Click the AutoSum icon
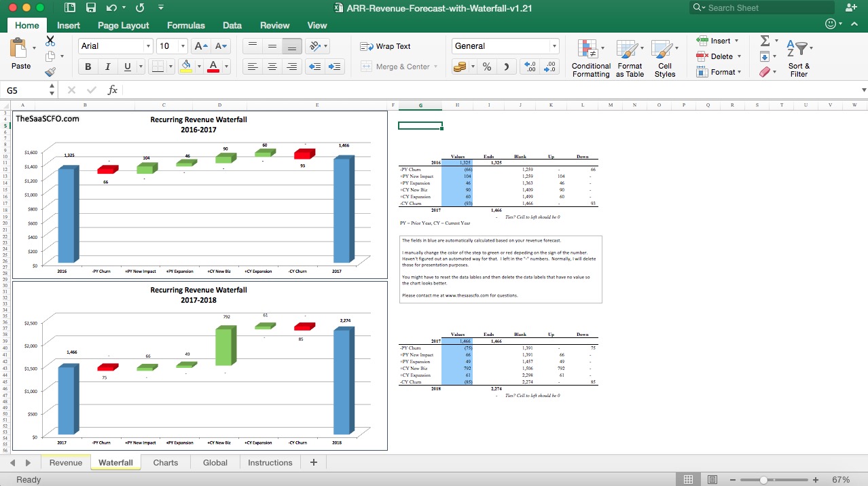 [766, 42]
